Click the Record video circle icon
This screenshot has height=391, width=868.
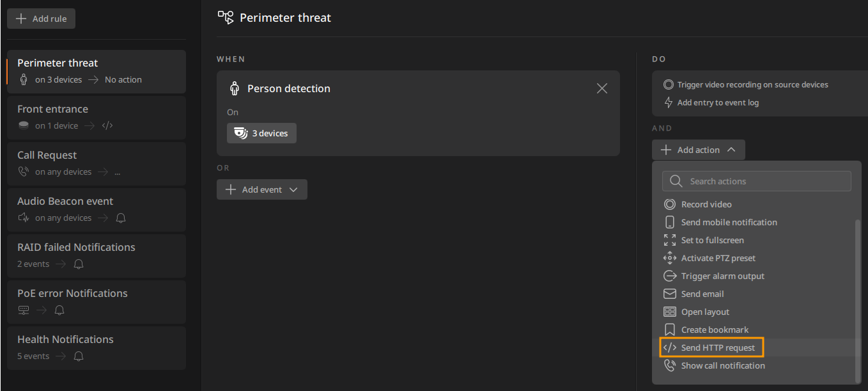[670, 204]
